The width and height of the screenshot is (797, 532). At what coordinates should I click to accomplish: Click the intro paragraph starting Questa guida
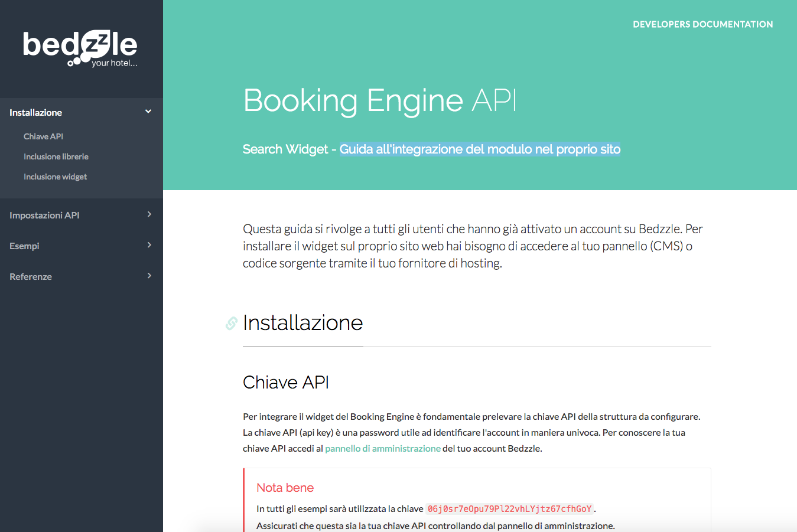(473, 246)
